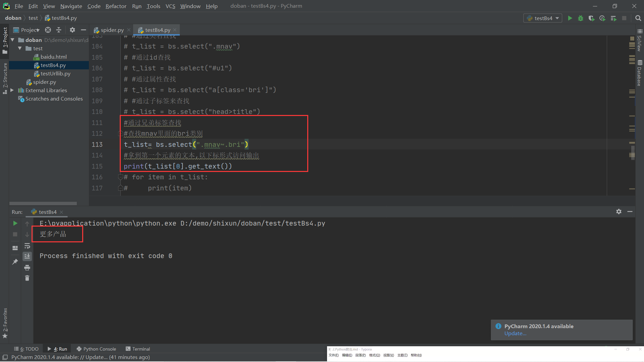Expand External Libraries tree node
The height and width of the screenshot is (362, 644).
click(12, 90)
